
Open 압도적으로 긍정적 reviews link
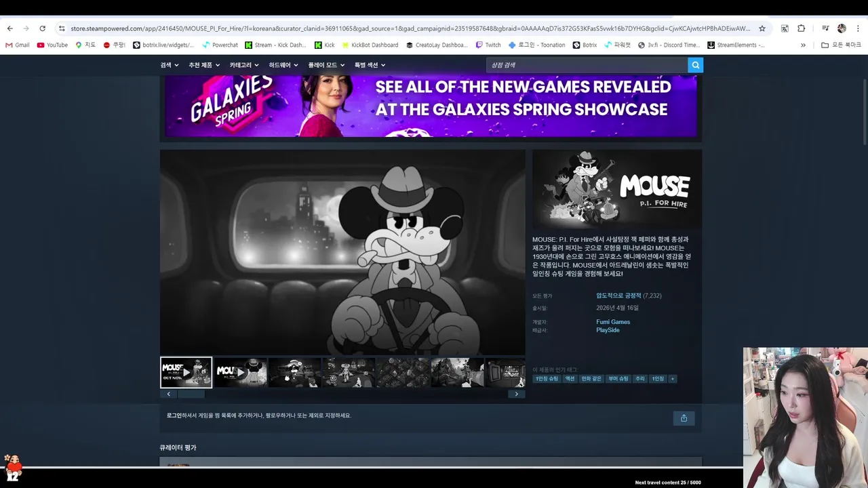click(x=618, y=296)
